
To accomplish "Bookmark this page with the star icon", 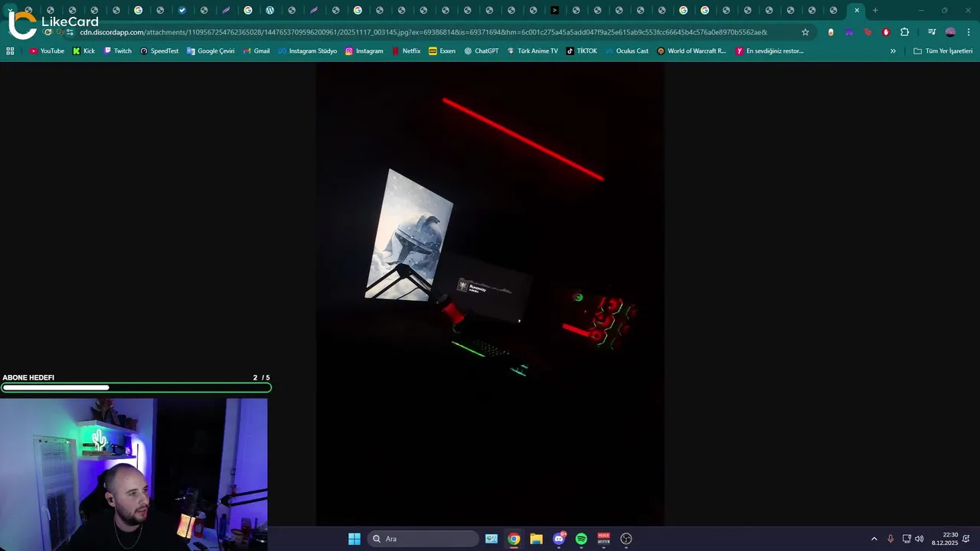I will 805,32.
